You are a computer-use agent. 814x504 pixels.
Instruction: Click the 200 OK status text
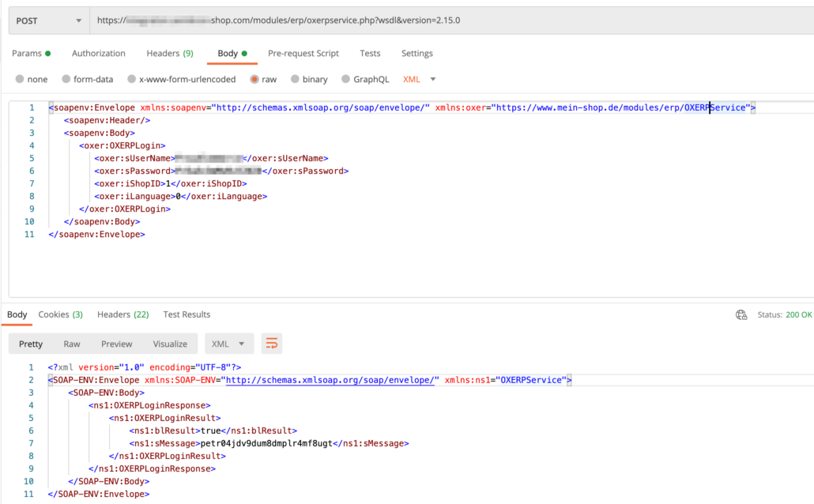(798, 314)
